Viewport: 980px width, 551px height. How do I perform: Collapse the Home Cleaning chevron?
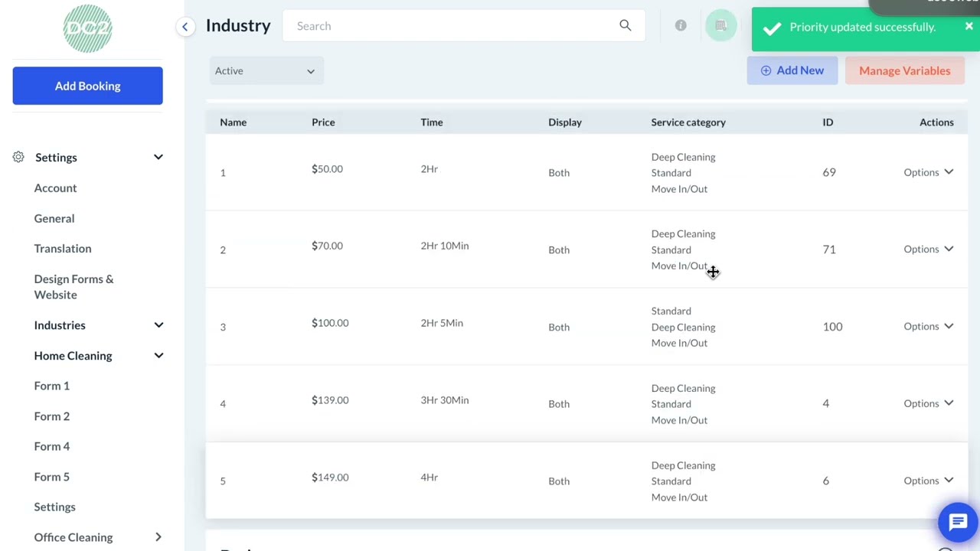(x=158, y=356)
